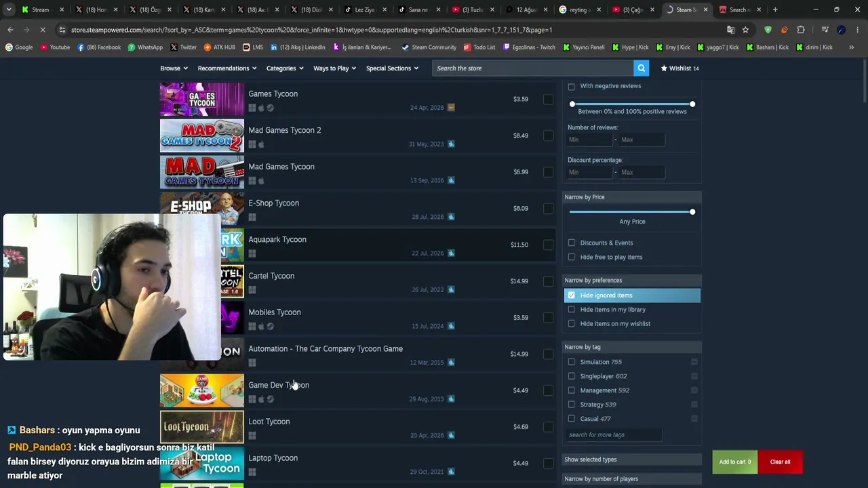Collapse the Narrow by tag section
Screen dimensions: 868x488
[x=632, y=347]
